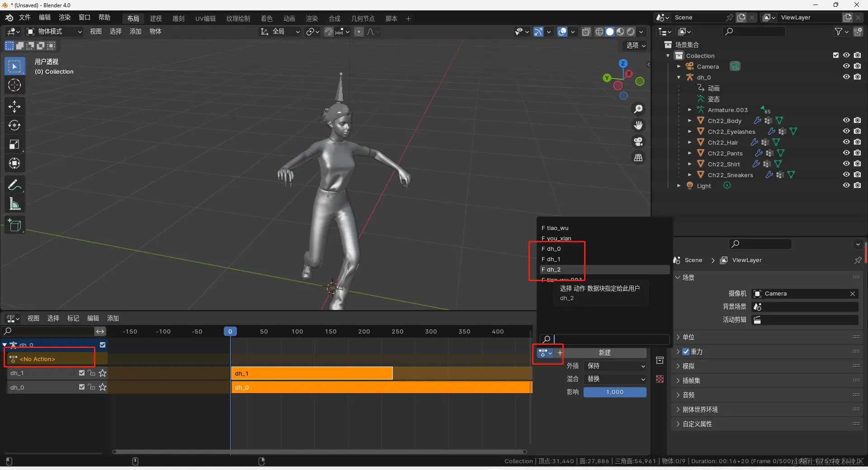Click the outliner filter funnel icon

pyautogui.click(x=839, y=32)
